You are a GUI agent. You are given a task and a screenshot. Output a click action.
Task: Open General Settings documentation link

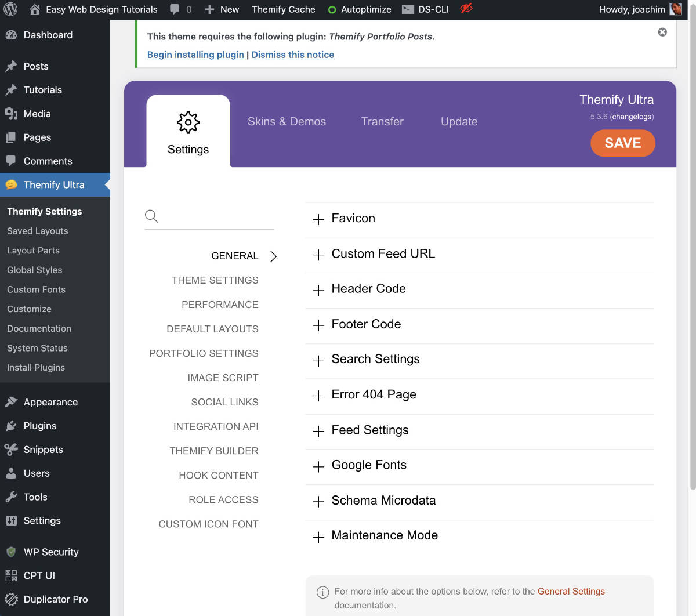pyautogui.click(x=571, y=592)
